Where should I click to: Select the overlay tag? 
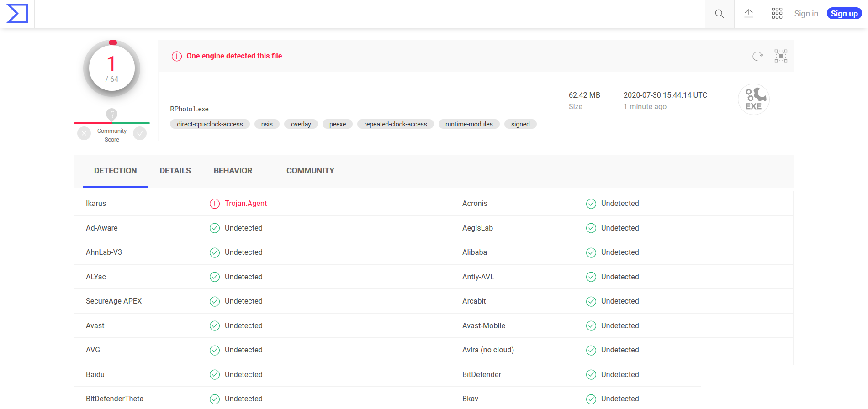[301, 124]
